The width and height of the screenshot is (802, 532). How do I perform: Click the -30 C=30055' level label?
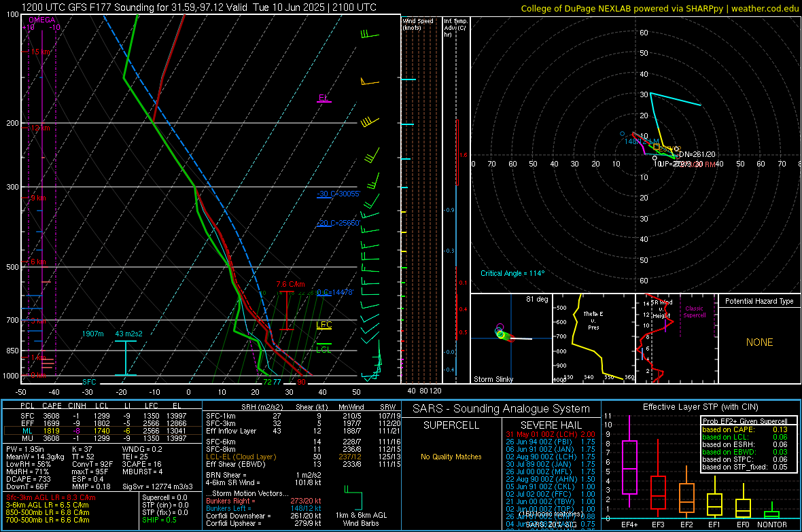point(338,194)
